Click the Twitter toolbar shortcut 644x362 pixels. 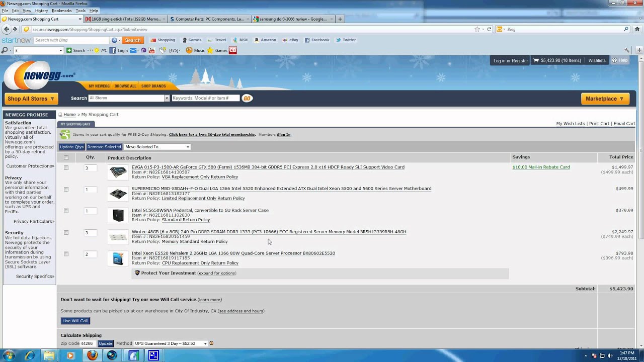[346, 40]
